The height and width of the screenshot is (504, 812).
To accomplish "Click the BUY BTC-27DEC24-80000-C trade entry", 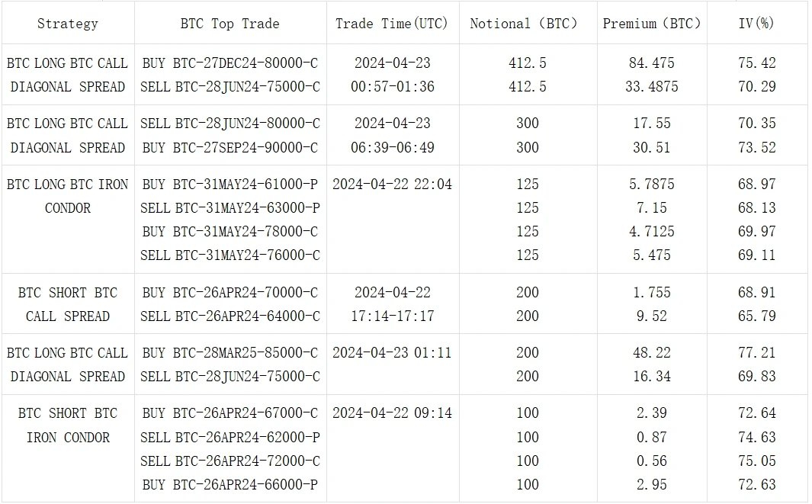I will [230, 63].
